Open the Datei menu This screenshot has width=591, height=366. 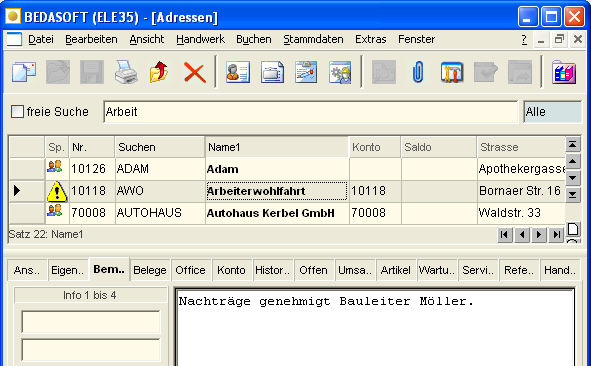[41, 39]
